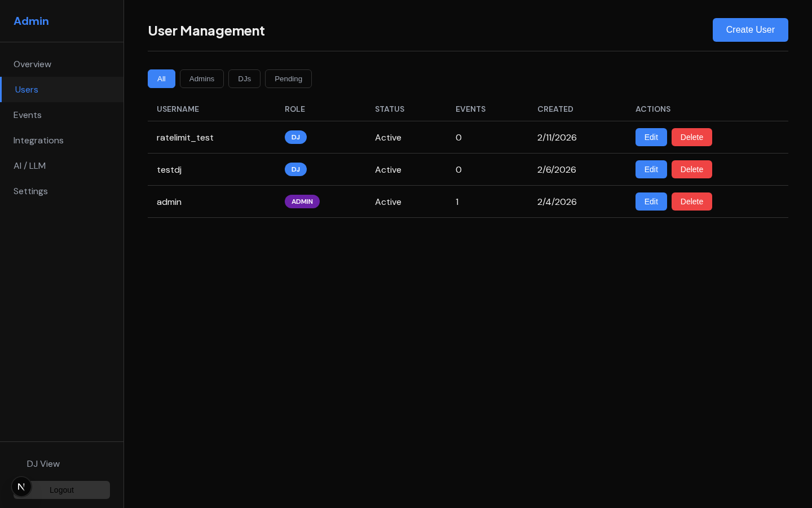This screenshot has width=812, height=508.
Task: Open the Settings page
Action: pos(30,191)
